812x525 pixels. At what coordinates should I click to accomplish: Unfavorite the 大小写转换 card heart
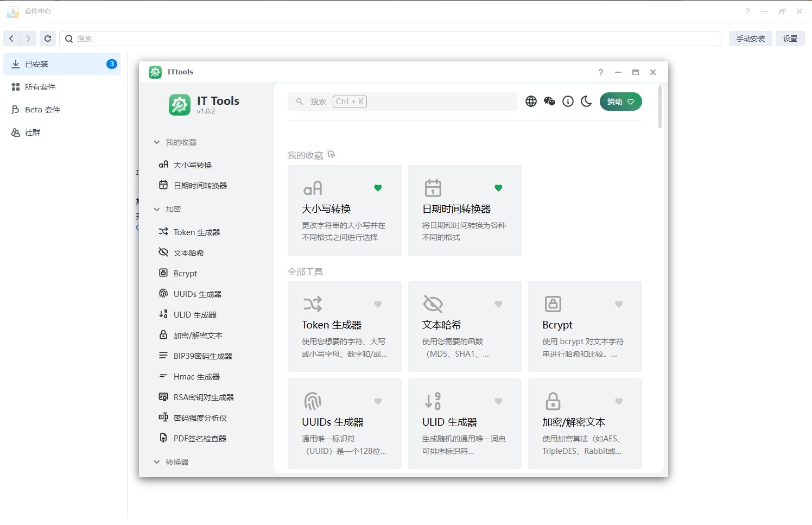tap(378, 188)
